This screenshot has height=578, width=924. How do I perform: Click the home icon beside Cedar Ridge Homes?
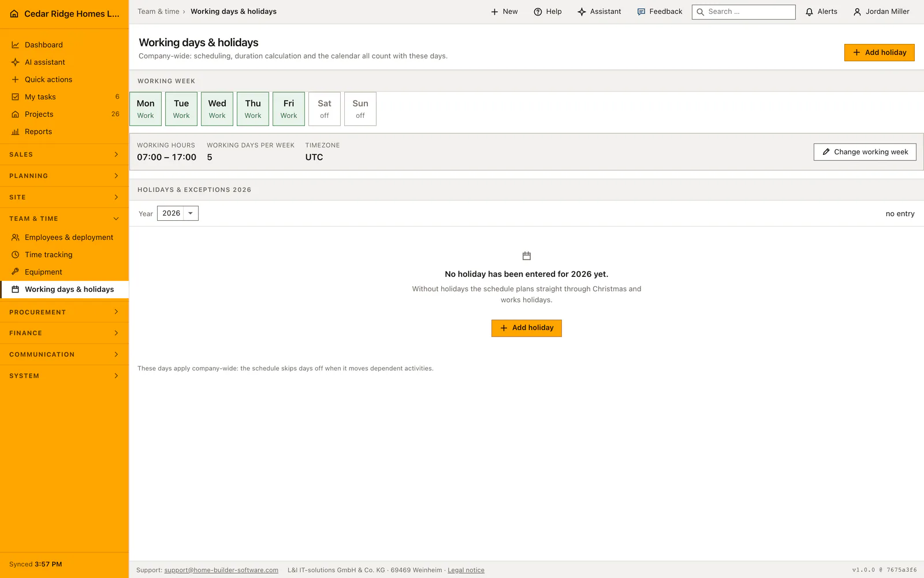(x=14, y=14)
